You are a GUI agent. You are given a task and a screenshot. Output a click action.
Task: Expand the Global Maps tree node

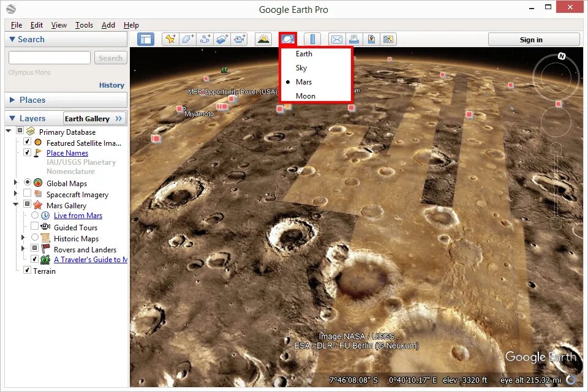coord(15,183)
